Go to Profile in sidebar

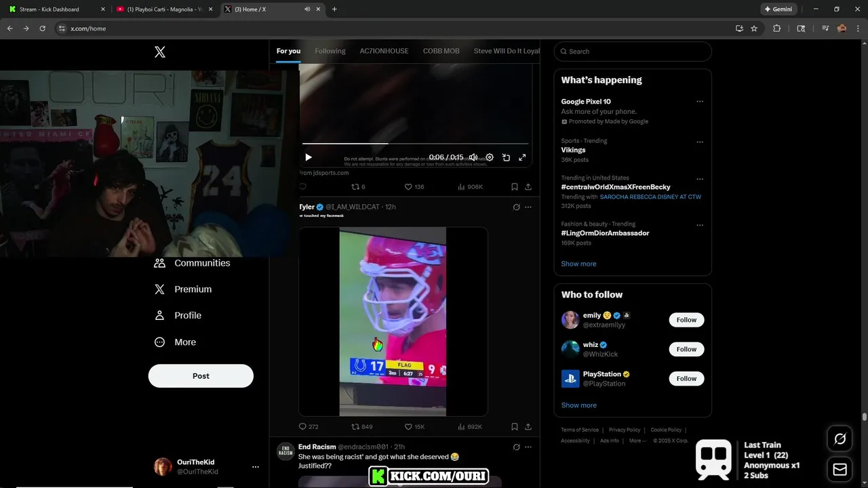coord(178,316)
